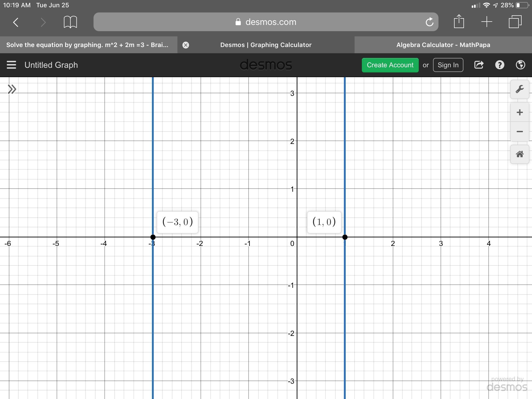This screenshot has height=399, width=532.
Task: Go back with Safari back arrow
Action: (x=16, y=22)
